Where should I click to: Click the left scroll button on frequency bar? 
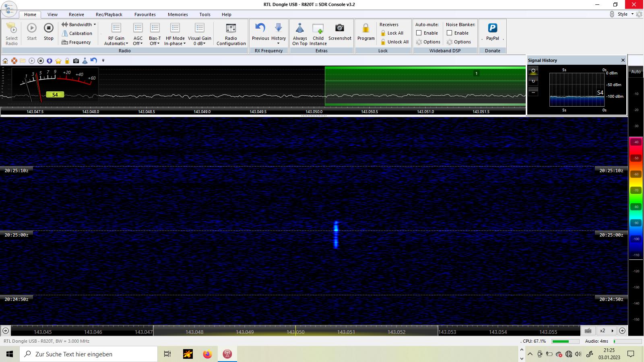tap(6, 331)
